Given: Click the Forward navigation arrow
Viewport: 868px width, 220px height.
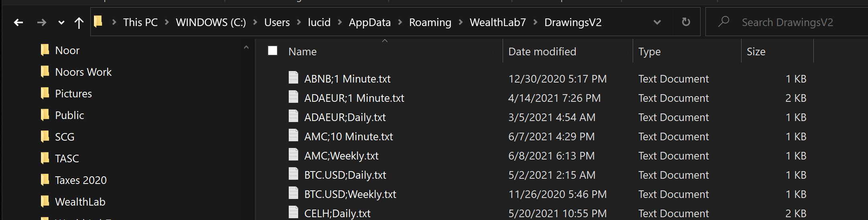Looking at the screenshot, I should tap(41, 22).
